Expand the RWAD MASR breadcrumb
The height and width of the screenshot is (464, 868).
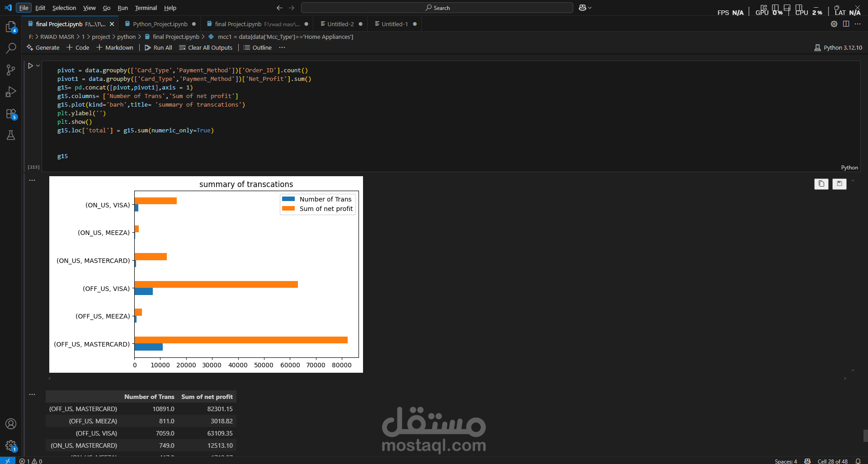coord(57,37)
